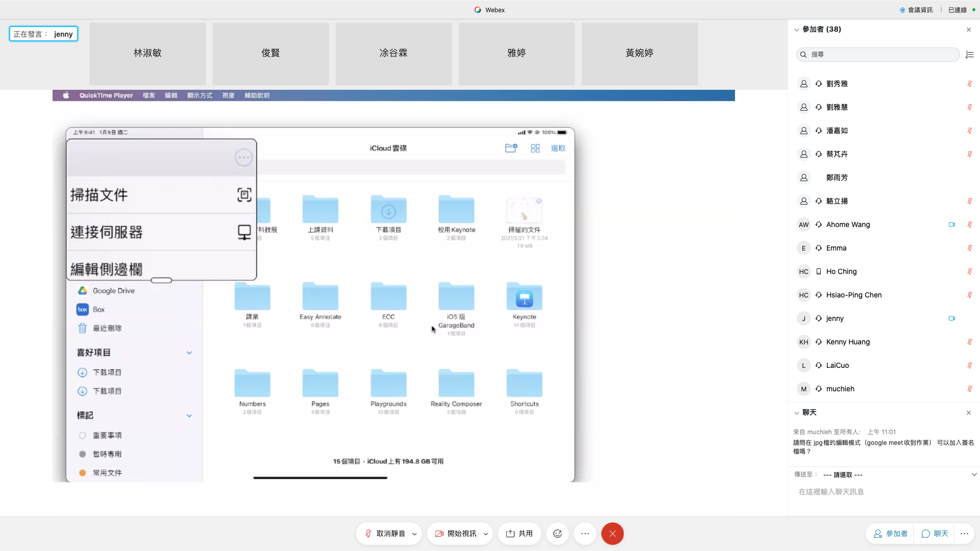The width and height of the screenshot is (980, 551).
Task: Click the participant list sort icon
Action: pyautogui.click(x=970, y=55)
